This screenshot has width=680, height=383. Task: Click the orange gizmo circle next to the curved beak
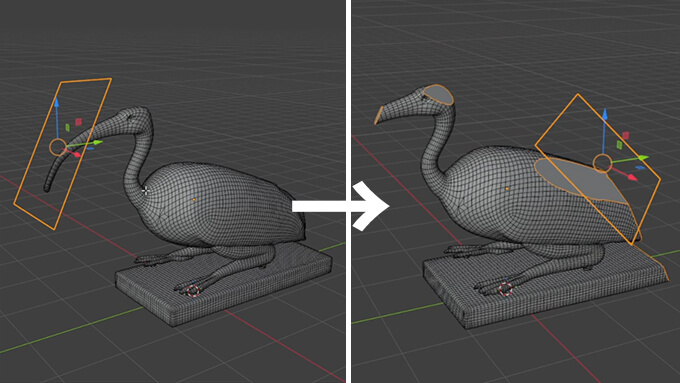coord(58,147)
